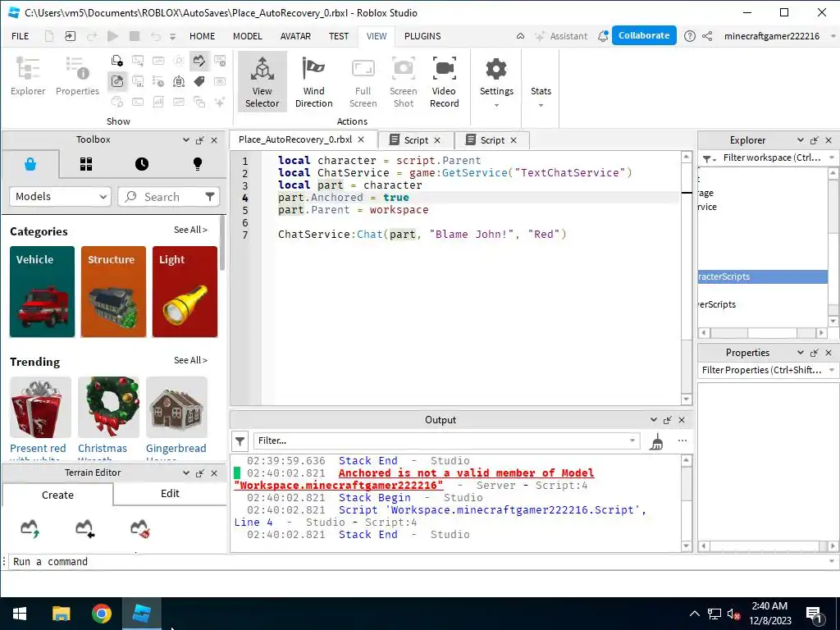Toggle the Terrain Editor icon in Show group

coord(199,61)
